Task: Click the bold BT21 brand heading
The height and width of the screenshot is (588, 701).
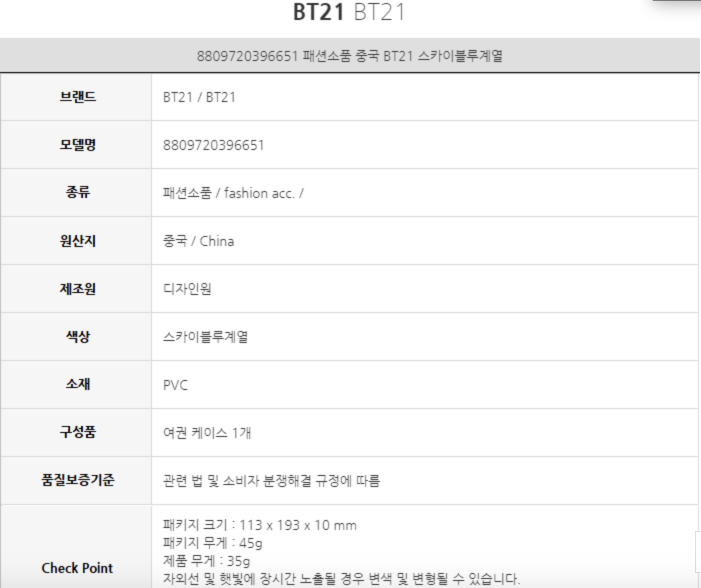Action: (x=318, y=12)
